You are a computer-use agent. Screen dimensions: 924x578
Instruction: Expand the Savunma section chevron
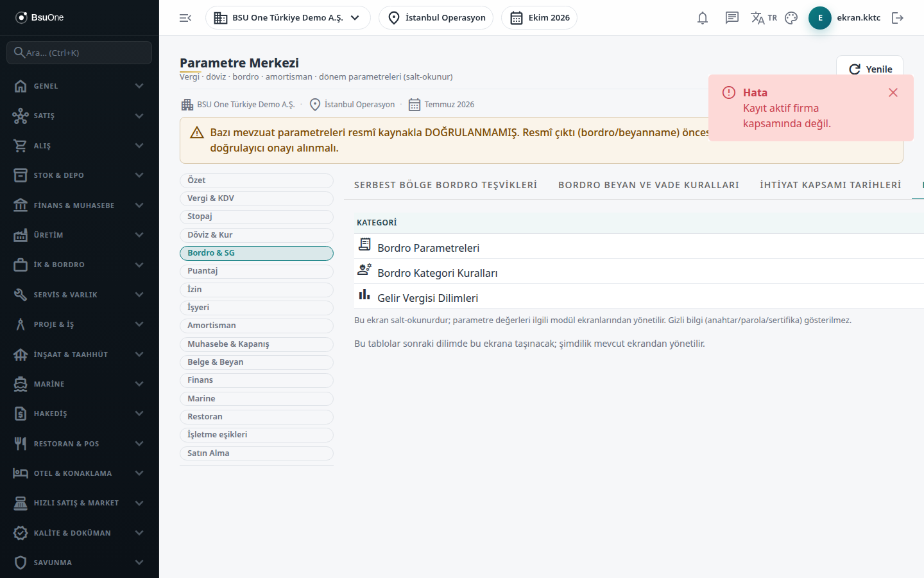(x=139, y=563)
